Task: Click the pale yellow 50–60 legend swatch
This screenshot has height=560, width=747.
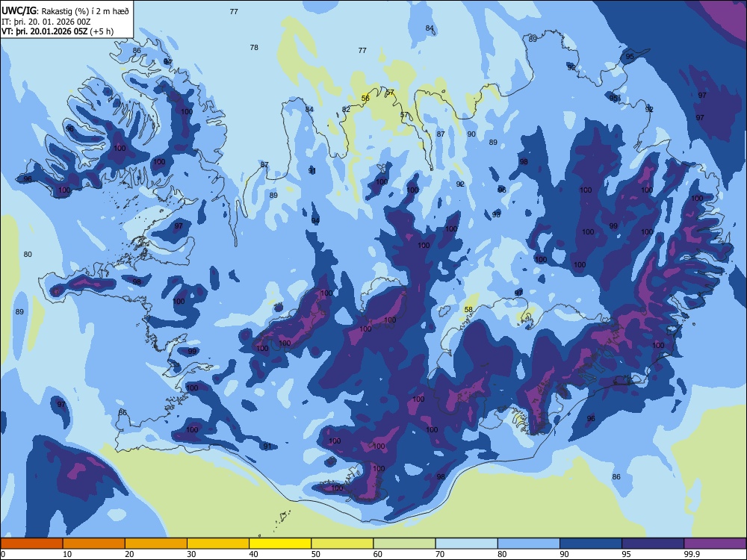Action: (x=342, y=544)
